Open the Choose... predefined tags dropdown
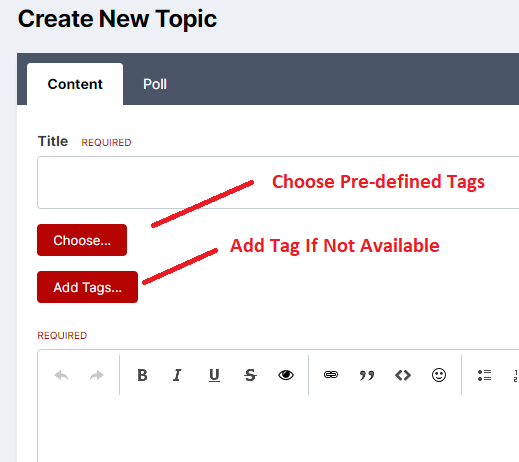 click(82, 240)
